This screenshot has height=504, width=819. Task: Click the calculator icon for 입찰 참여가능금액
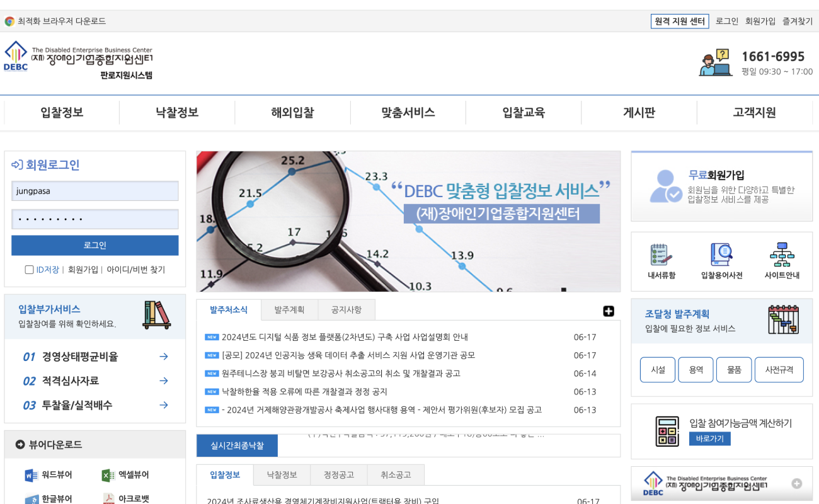click(x=668, y=431)
